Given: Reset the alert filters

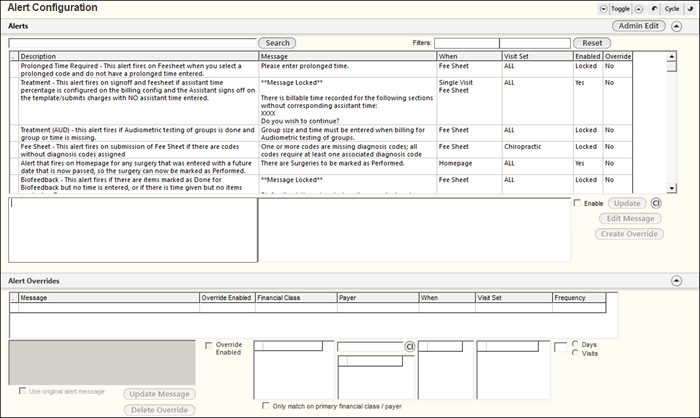Looking at the screenshot, I should point(592,43).
